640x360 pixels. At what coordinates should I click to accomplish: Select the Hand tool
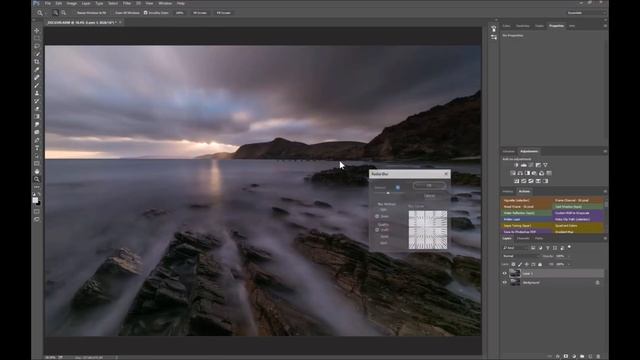point(37,171)
